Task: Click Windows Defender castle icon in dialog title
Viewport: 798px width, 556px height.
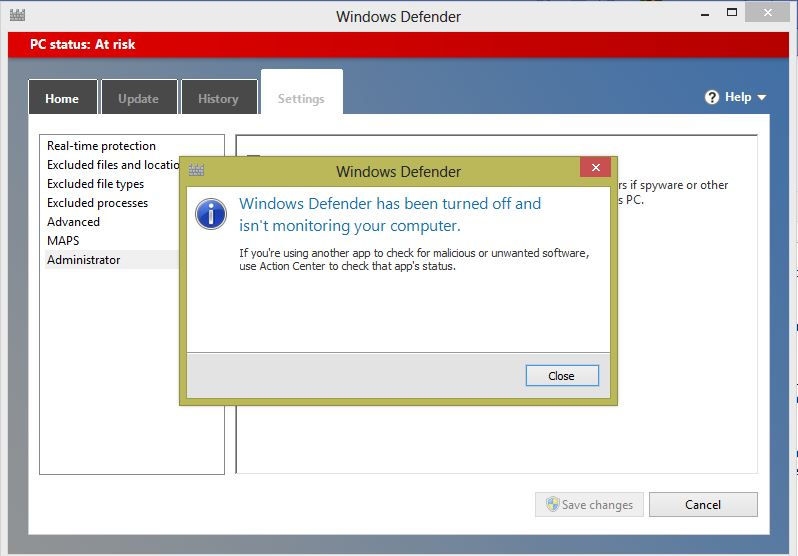Action: [x=196, y=170]
